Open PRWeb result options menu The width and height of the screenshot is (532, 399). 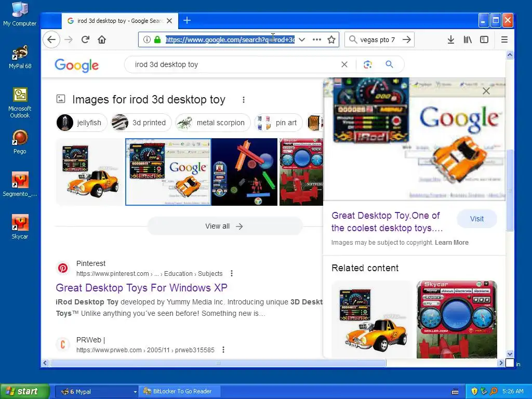coord(223,350)
